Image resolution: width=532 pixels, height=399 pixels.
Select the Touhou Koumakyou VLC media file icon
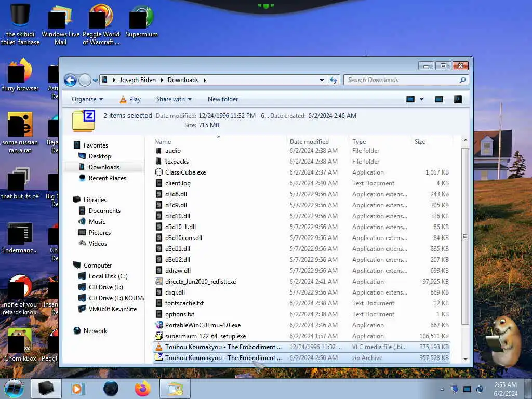[159, 347]
